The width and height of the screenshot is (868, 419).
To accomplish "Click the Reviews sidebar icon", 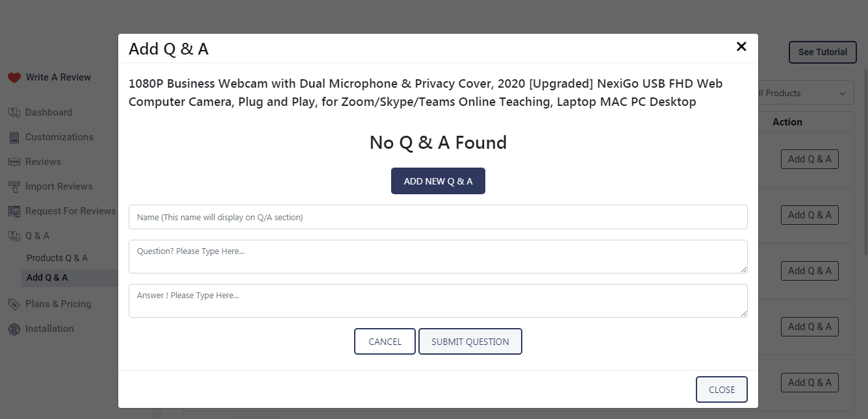I will [14, 162].
